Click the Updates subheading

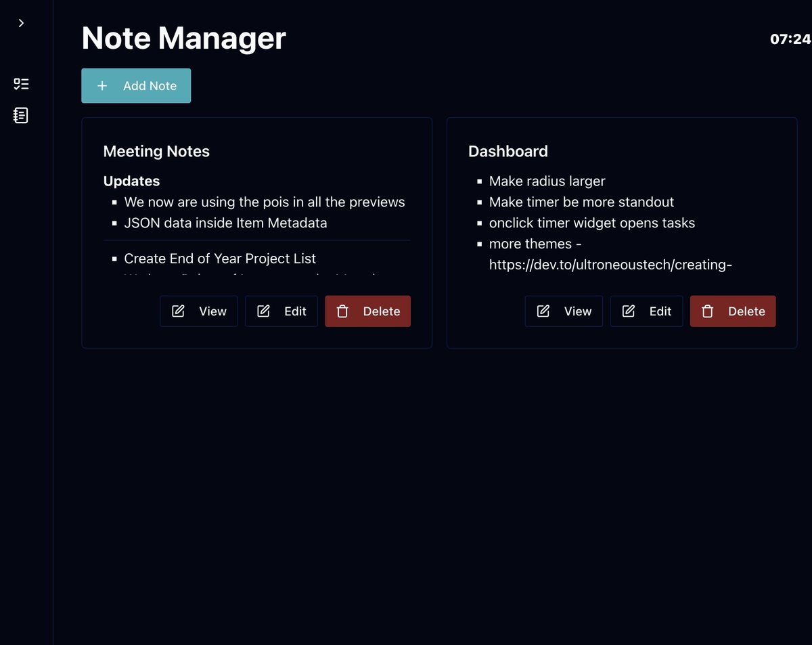[131, 181]
